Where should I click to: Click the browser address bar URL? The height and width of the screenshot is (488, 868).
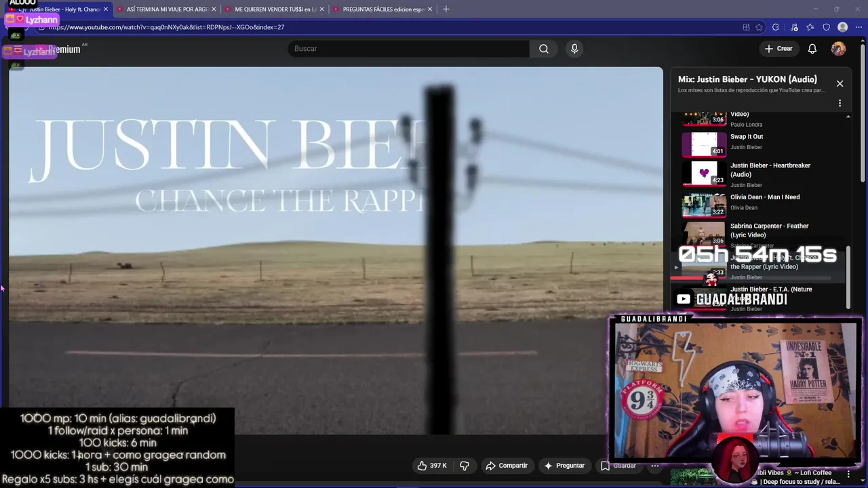tap(166, 27)
